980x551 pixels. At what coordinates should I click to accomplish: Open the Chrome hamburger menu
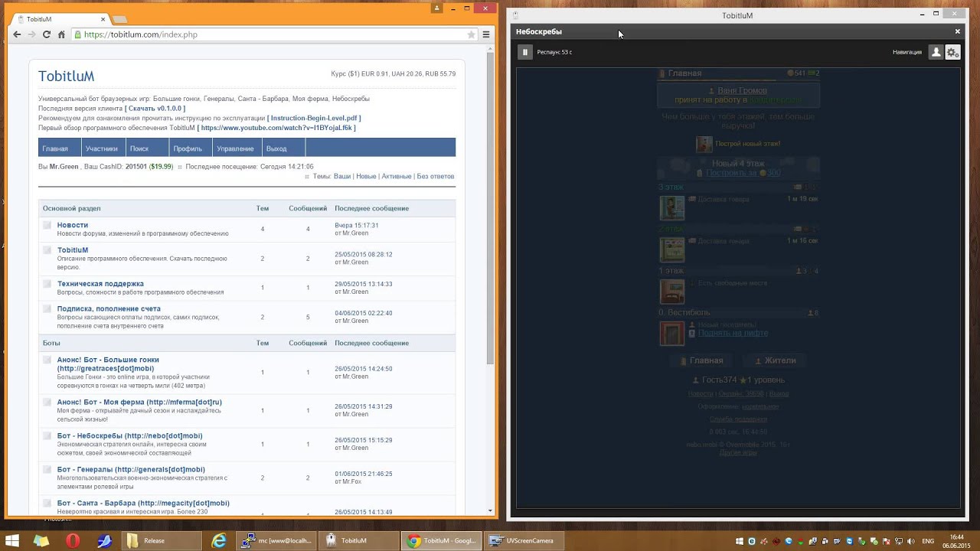coord(485,34)
